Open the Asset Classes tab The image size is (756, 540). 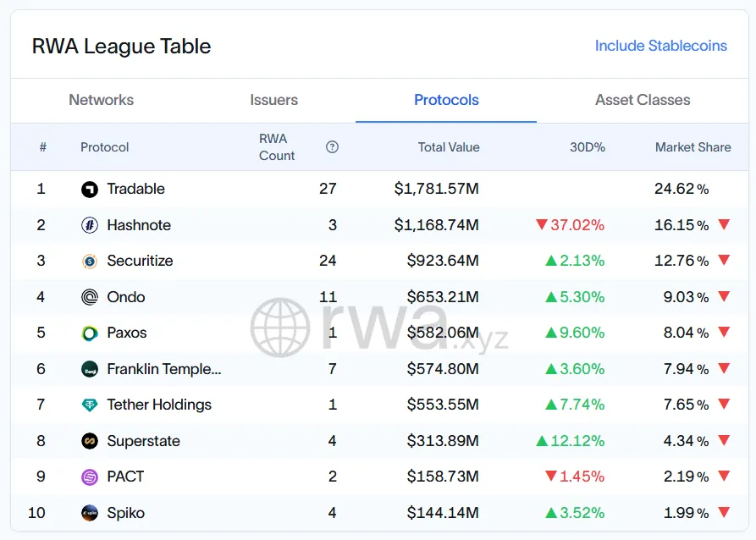point(643,100)
